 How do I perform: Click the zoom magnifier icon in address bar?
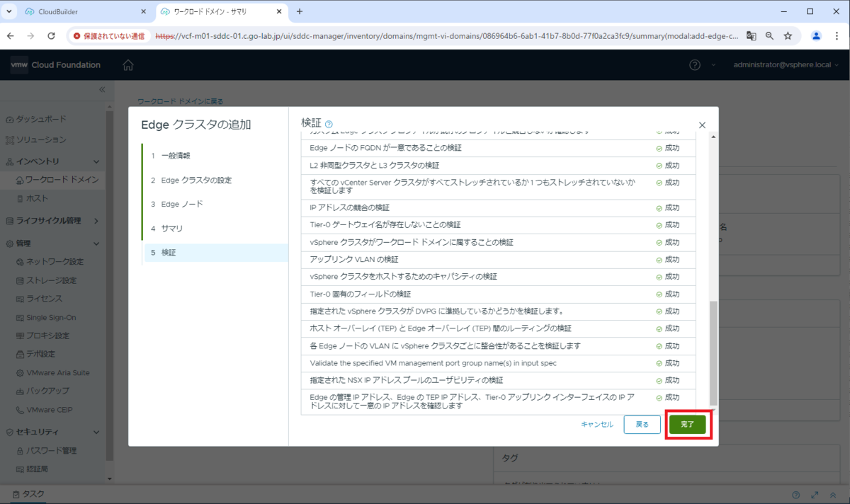769,35
